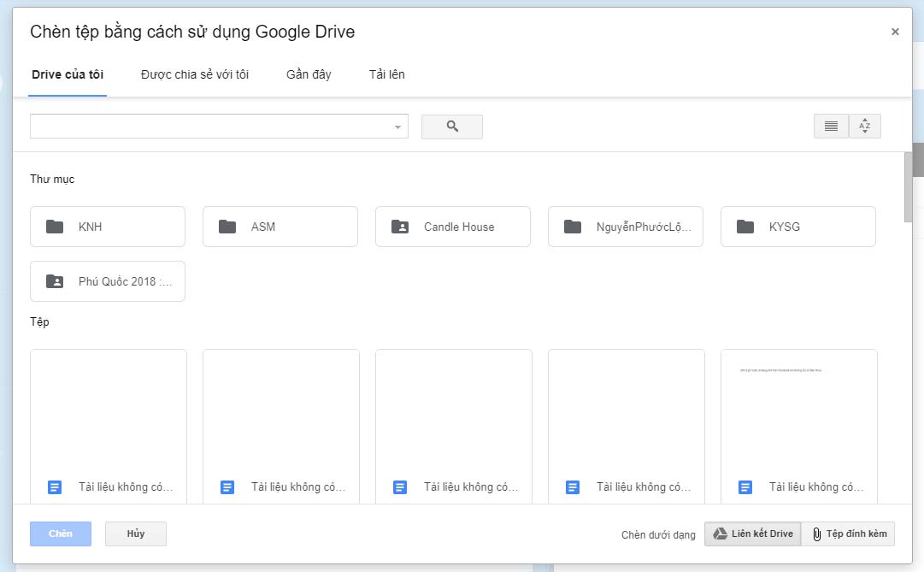
Task: Open the Phú Quốc 2018 shared folder
Action: point(107,281)
